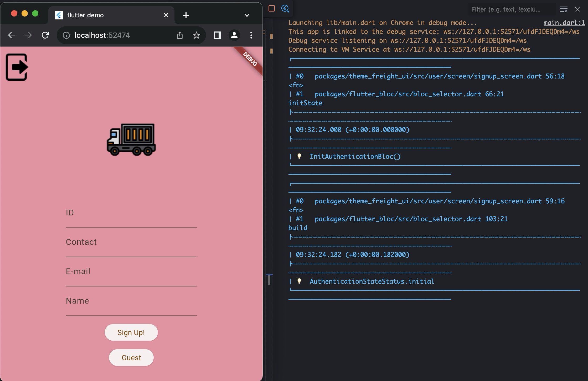This screenshot has width=588, height=381.
Task: Click the share page icon in the address bar
Action: pos(180,35)
